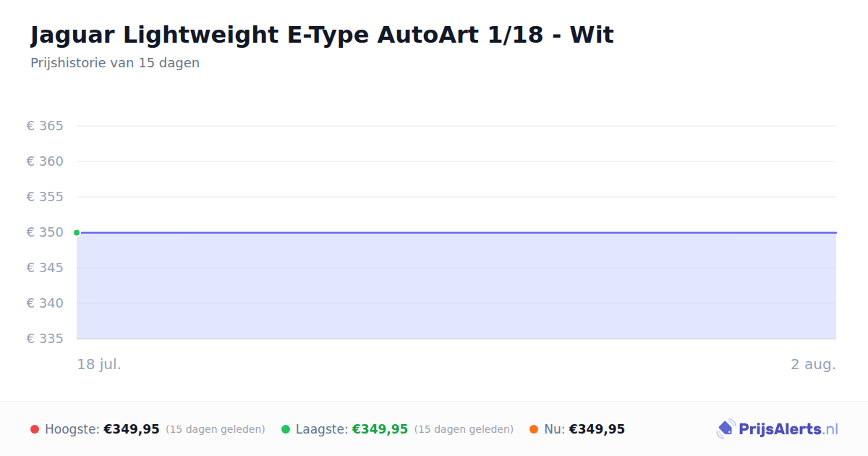Select the Jaguar Lightweight E-Type title
Image resolution: width=868 pixels, height=456 pixels.
pos(322,34)
